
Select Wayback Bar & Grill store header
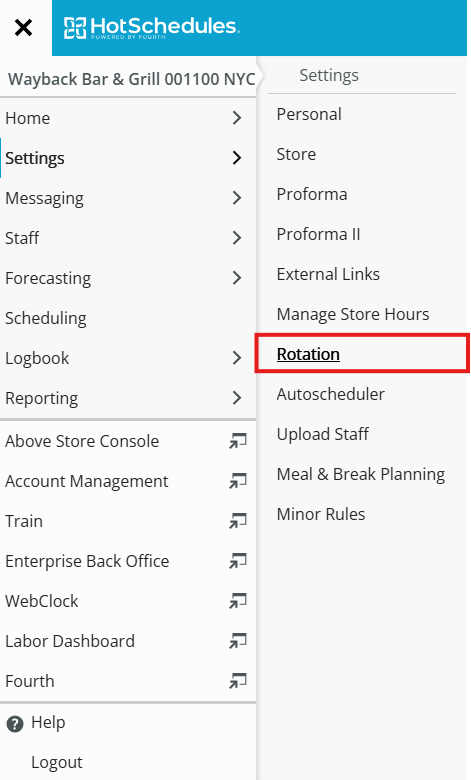click(x=131, y=79)
